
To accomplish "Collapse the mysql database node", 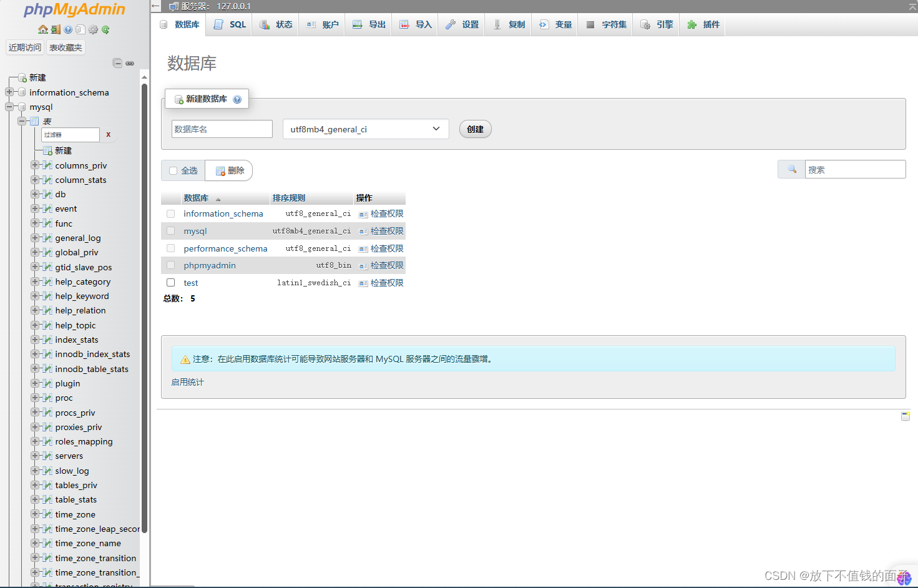I will (9, 107).
